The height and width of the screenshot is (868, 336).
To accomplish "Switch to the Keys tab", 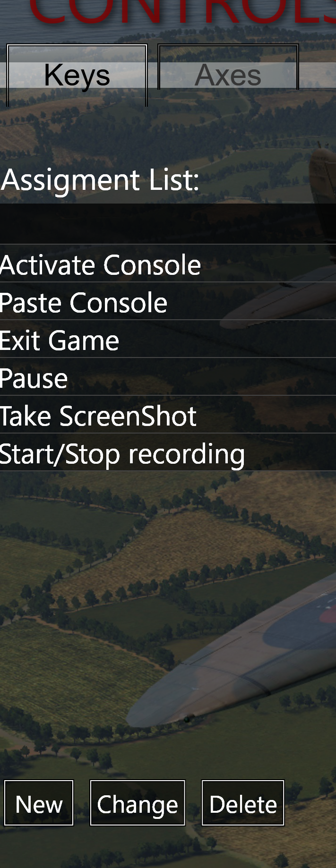I will tap(77, 75).
